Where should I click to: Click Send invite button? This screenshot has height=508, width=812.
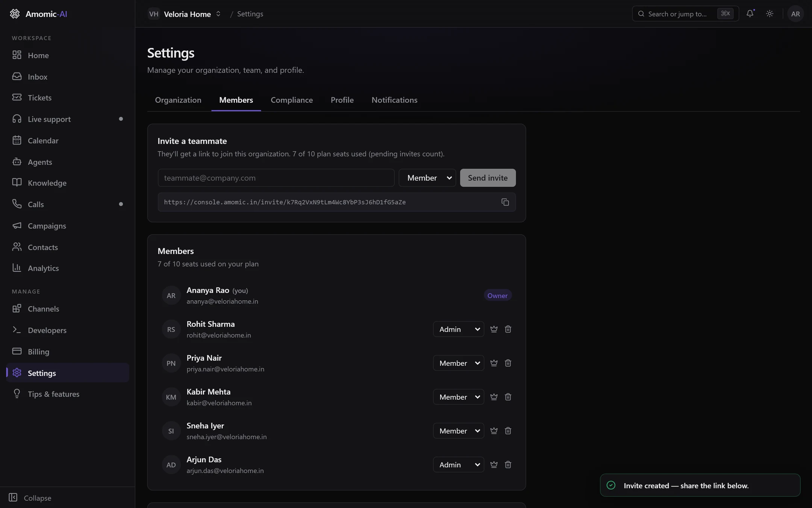tap(488, 178)
